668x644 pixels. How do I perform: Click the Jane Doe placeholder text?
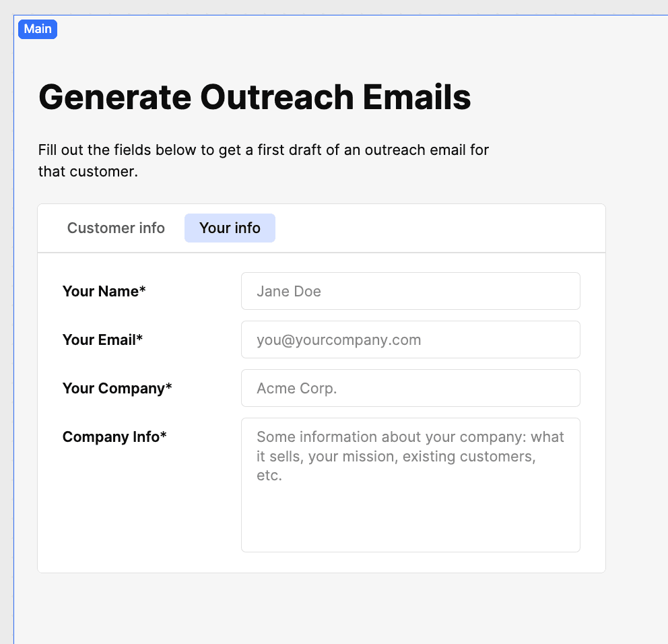coord(289,291)
